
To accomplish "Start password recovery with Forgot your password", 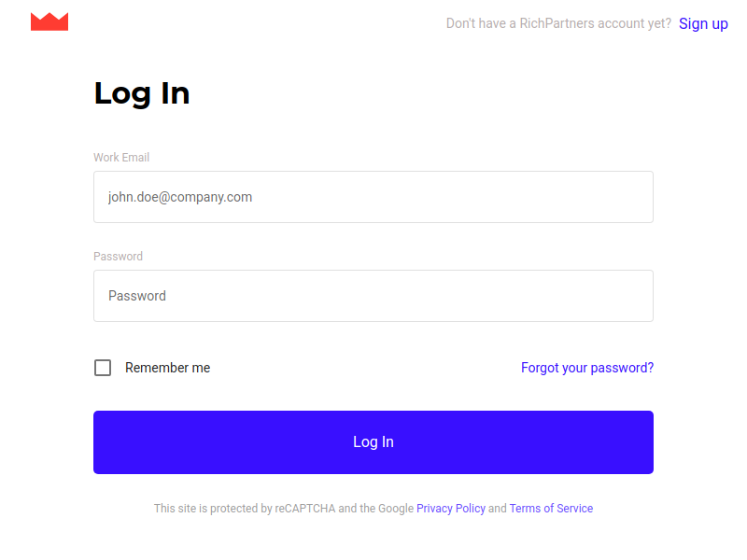I will (587, 368).
